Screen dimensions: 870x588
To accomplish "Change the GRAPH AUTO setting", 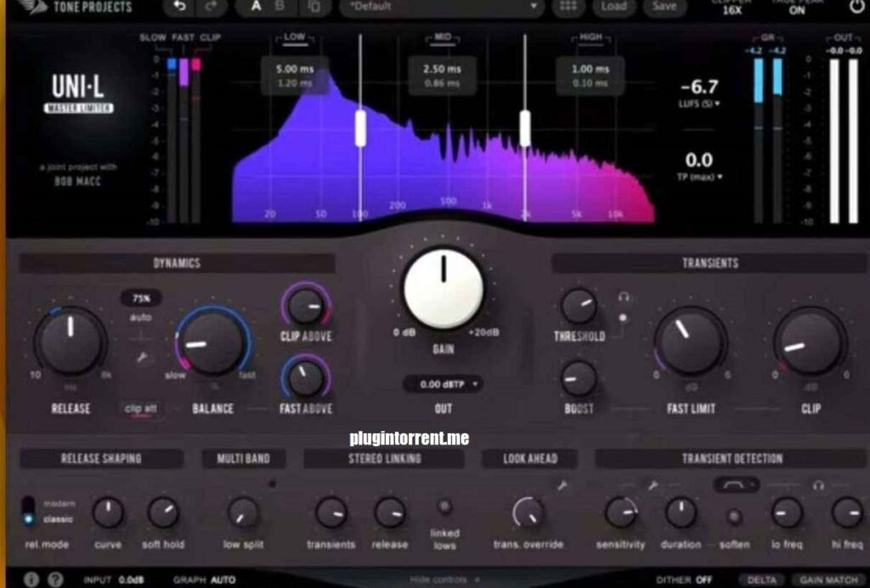I will (x=205, y=580).
